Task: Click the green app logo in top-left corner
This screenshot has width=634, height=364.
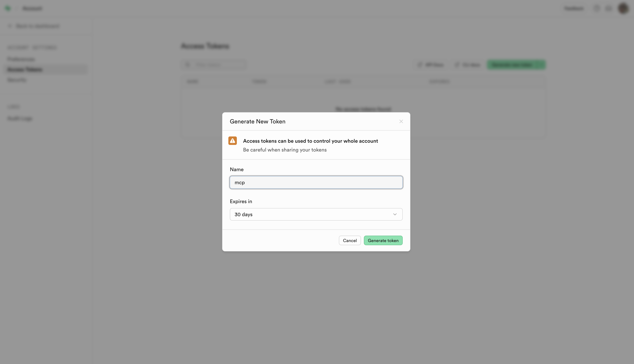Action: pyautogui.click(x=8, y=8)
